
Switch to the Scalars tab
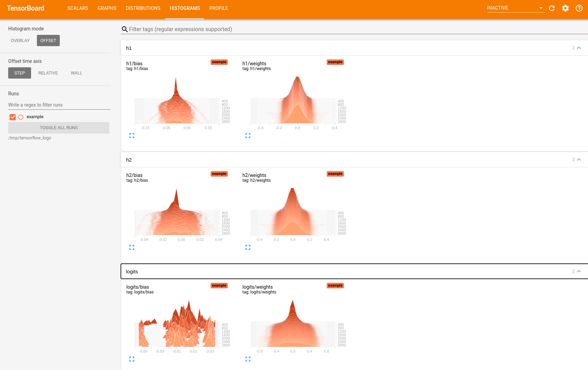click(78, 8)
